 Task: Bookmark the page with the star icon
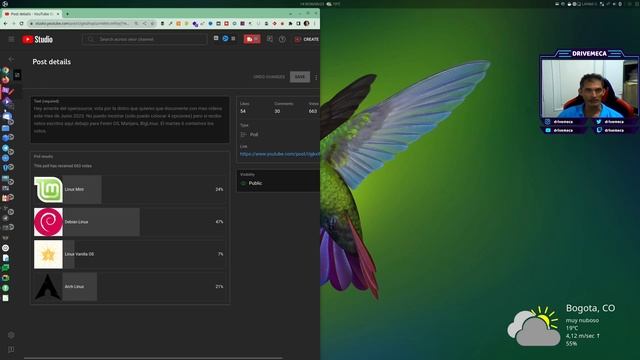tap(152, 24)
